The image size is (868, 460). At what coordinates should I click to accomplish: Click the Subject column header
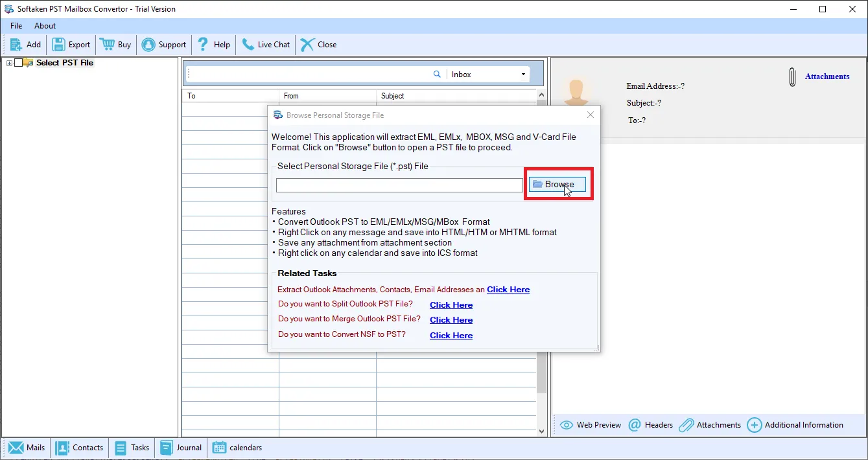456,96
